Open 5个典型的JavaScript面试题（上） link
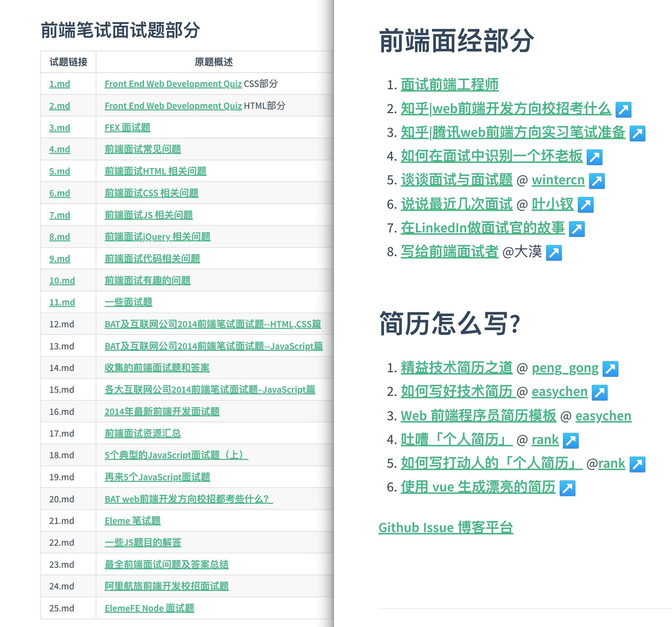Screen dimensions: 672x627 pyautogui.click(x=176, y=455)
